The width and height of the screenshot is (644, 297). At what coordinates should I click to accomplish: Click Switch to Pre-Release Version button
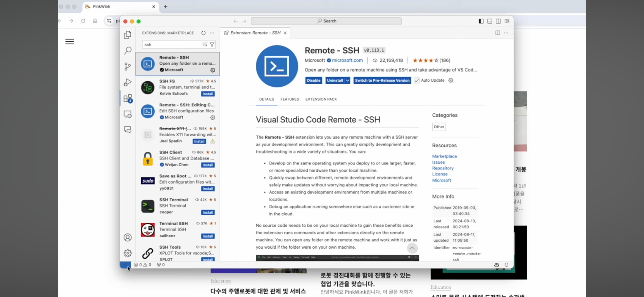[382, 81]
